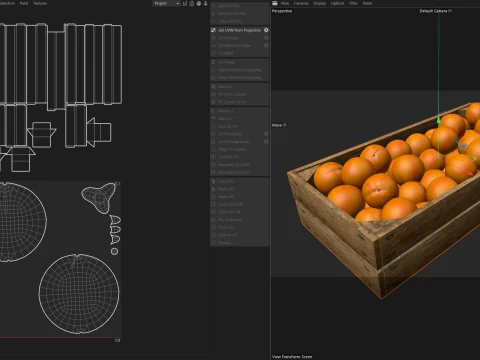
Task: Choose Paste UV
Action: (x=240, y=189)
